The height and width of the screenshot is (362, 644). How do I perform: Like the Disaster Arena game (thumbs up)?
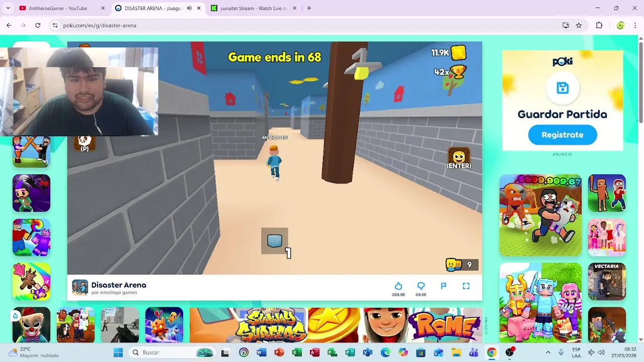tap(398, 286)
